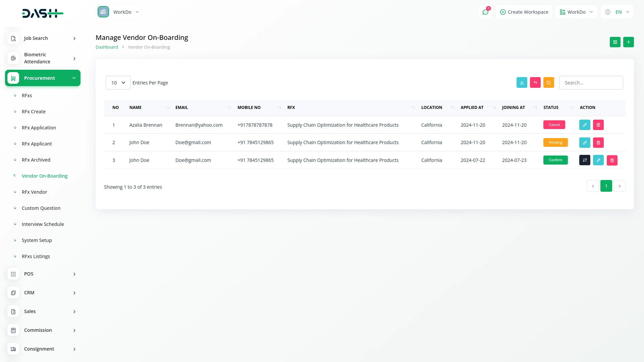Follow the Dashboard breadcrumb link

[x=107, y=47]
